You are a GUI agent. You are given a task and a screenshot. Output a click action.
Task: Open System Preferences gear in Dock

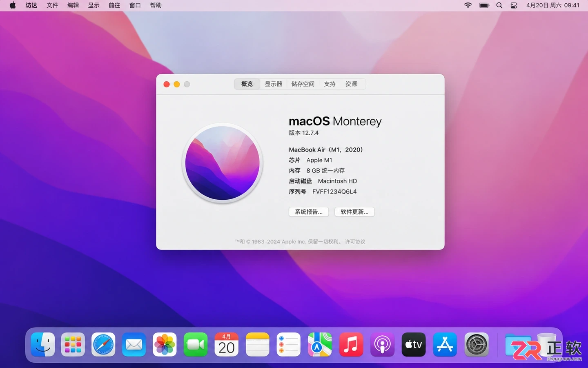[x=477, y=344]
